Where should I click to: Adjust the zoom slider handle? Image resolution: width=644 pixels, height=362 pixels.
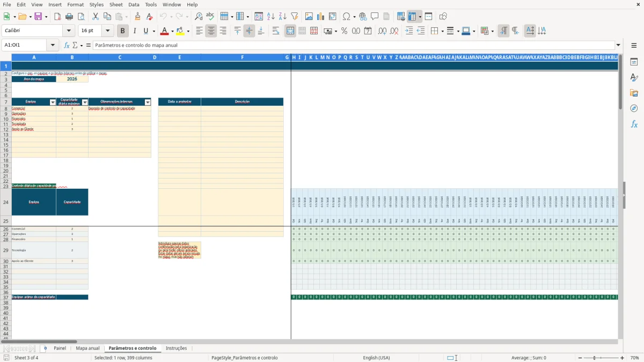pyautogui.click(x=594, y=358)
